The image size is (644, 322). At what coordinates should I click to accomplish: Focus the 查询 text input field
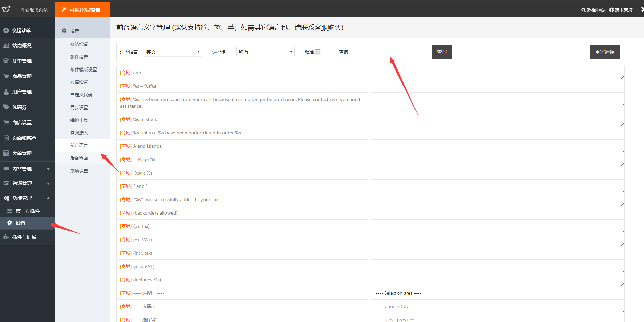pyautogui.click(x=392, y=52)
